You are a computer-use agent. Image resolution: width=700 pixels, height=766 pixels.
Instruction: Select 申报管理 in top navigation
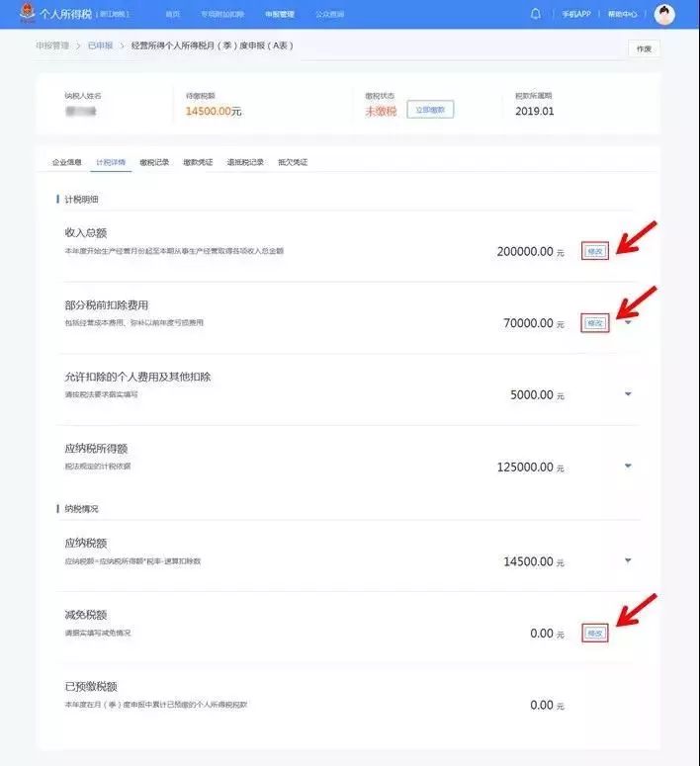pos(280,15)
